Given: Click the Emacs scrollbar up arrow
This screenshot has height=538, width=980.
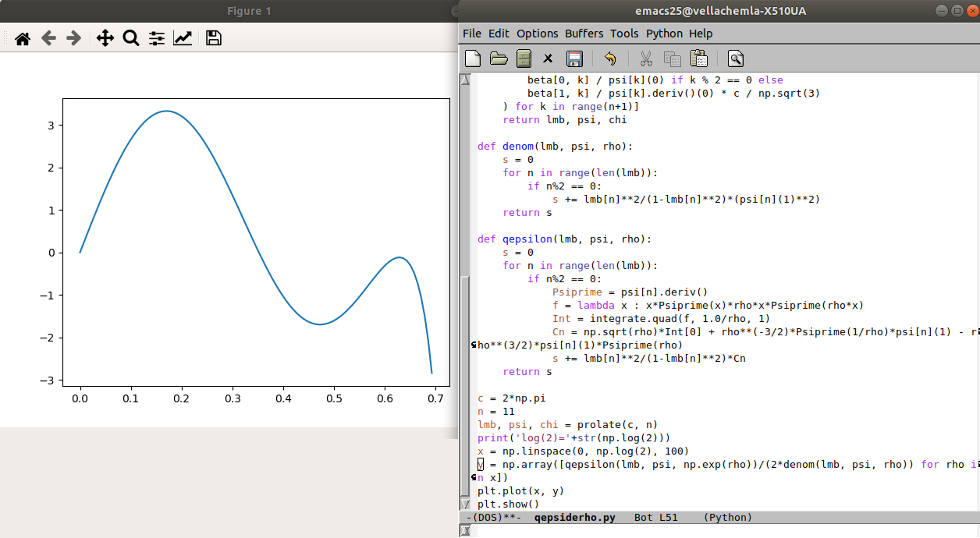Looking at the screenshot, I should click(x=466, y=80).
